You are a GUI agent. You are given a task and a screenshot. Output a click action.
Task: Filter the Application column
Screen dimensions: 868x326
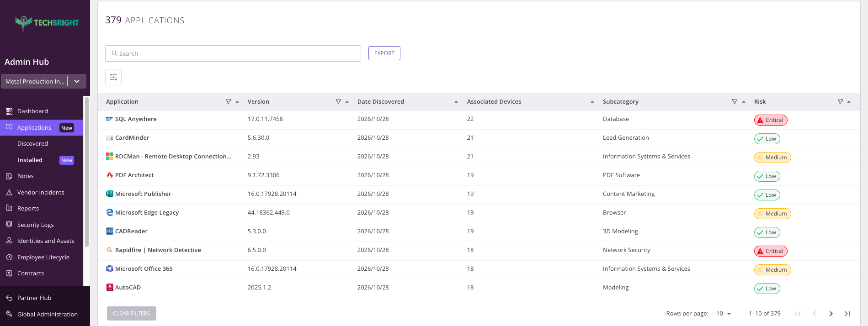(x=228, y=101)
